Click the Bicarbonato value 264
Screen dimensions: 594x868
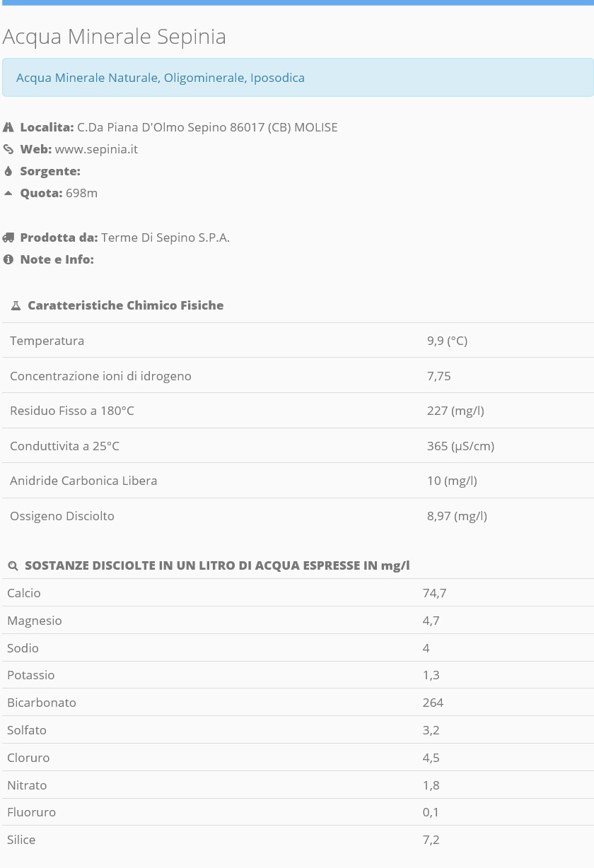pos(433,702)
